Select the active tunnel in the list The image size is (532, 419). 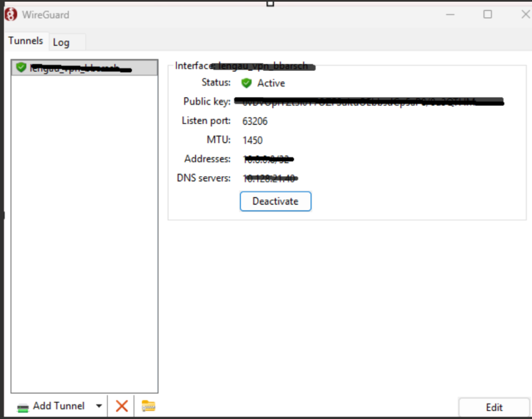[x=85, y=67]
